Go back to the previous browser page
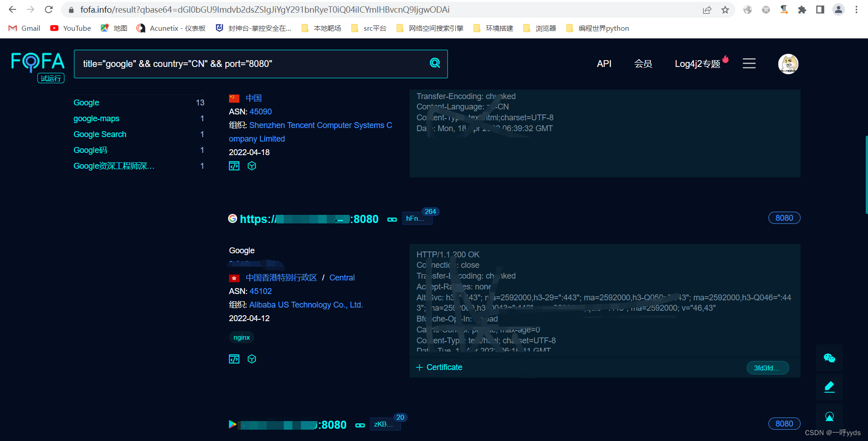 point(12,9)
